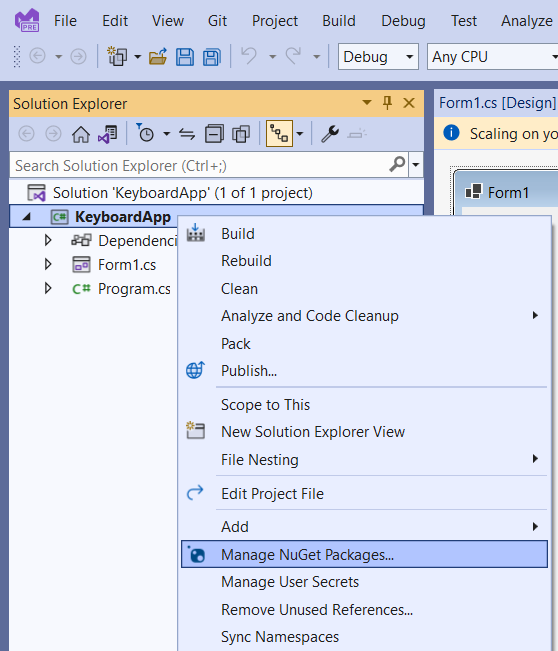Open the dropdown arrow beside New Project

pyautogui.click(x=137, y=56)
